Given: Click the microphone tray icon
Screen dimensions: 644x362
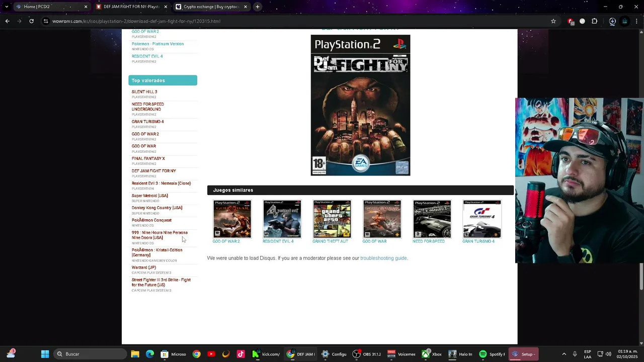Looking at the screenshot, I should 575,354.
